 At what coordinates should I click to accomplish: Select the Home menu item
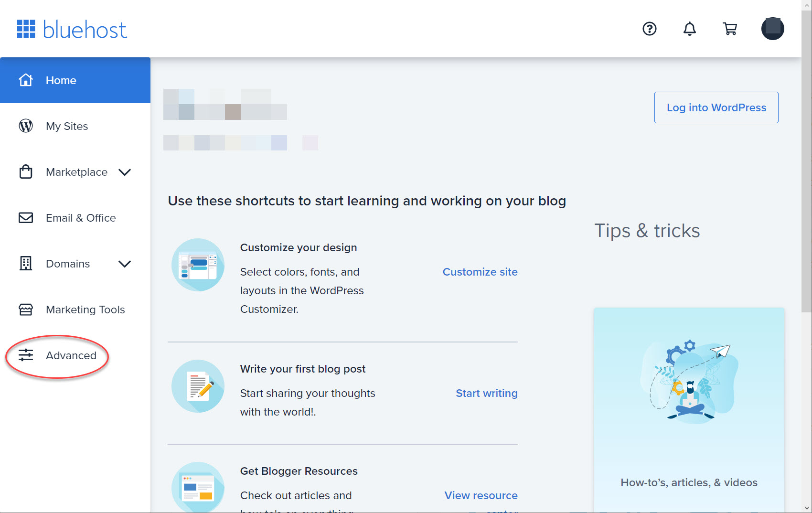click(x=75, y=80)
